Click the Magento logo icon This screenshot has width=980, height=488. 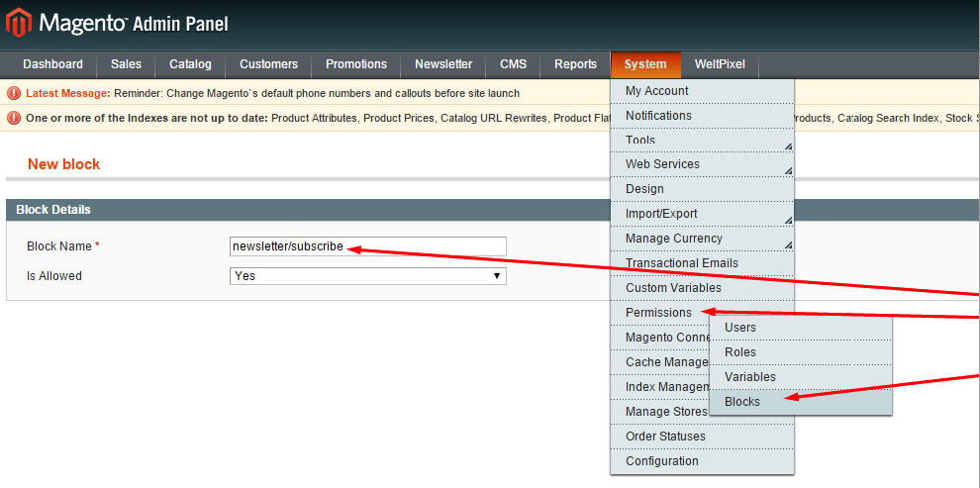19,22
